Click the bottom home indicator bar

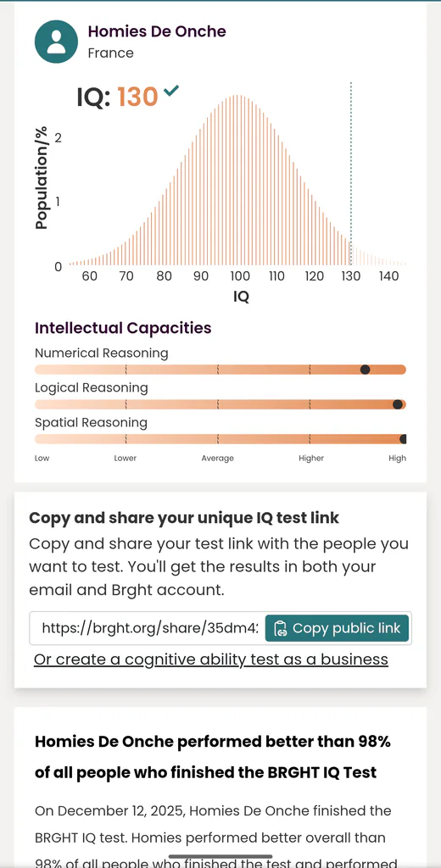click(220, 856)
